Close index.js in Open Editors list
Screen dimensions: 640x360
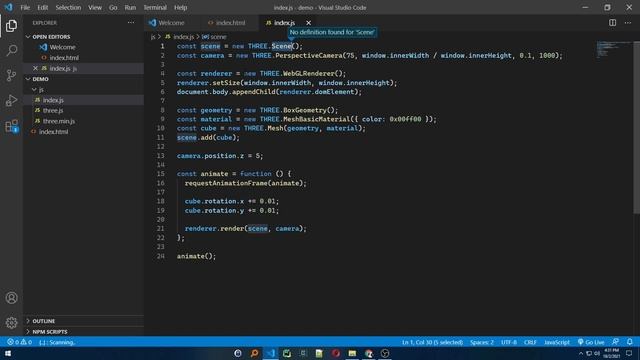35,68
